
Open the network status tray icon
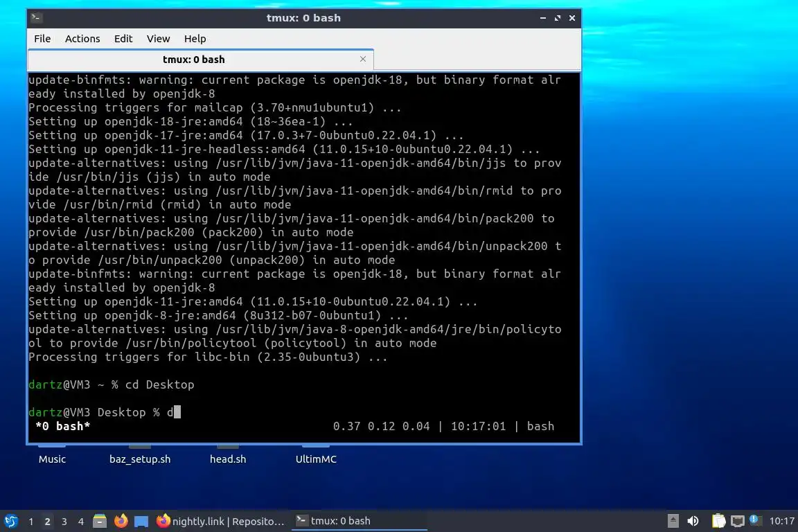738,521
